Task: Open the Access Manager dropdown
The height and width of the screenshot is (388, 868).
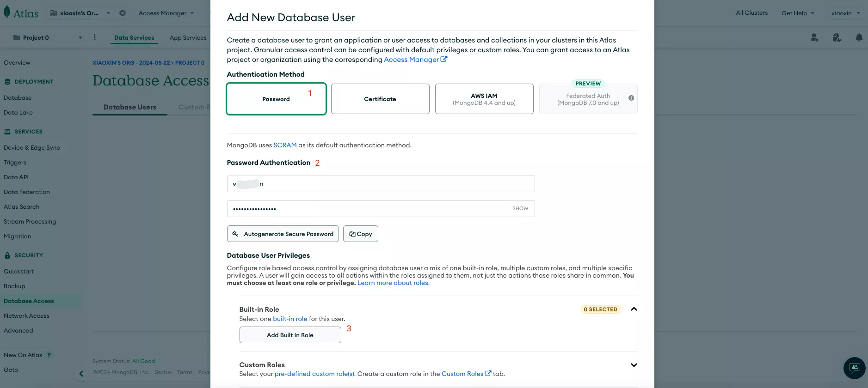Action: pos(166,13)
